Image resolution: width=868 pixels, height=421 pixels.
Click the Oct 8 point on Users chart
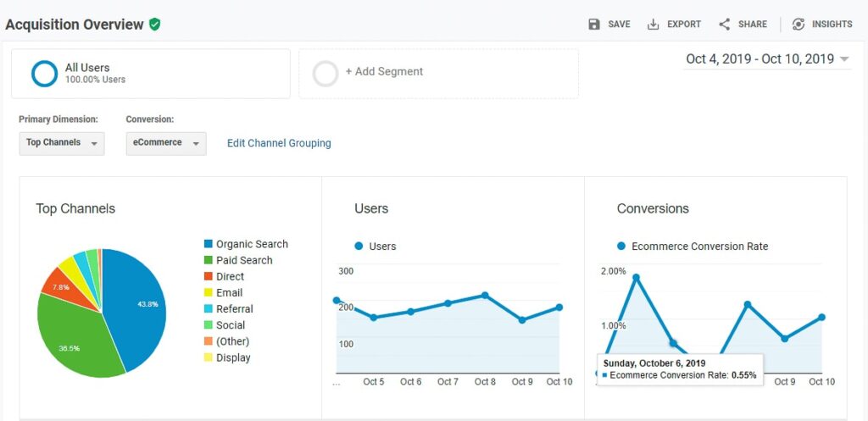coord(485,295)
